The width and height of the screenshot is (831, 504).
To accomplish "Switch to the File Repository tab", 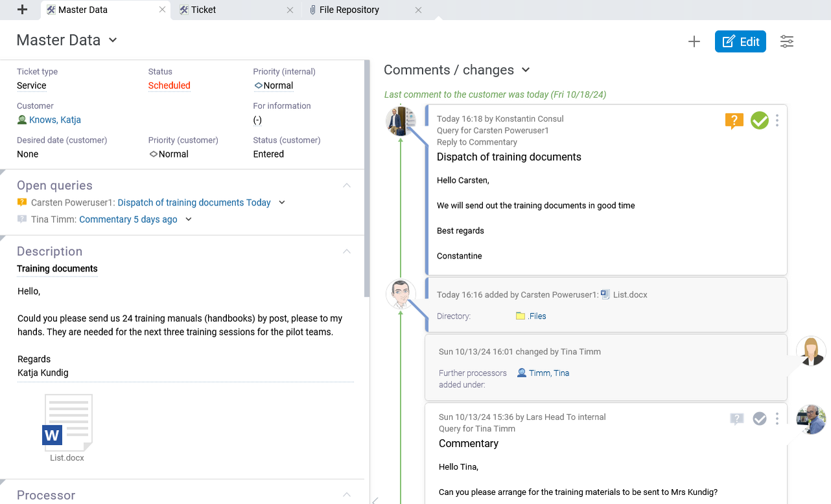I will (x=349, y=10).
